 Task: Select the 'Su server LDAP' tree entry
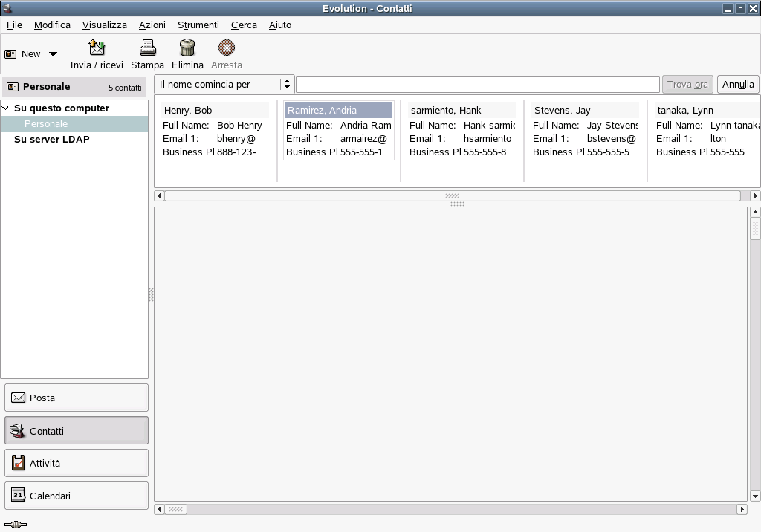coord(51,140)
